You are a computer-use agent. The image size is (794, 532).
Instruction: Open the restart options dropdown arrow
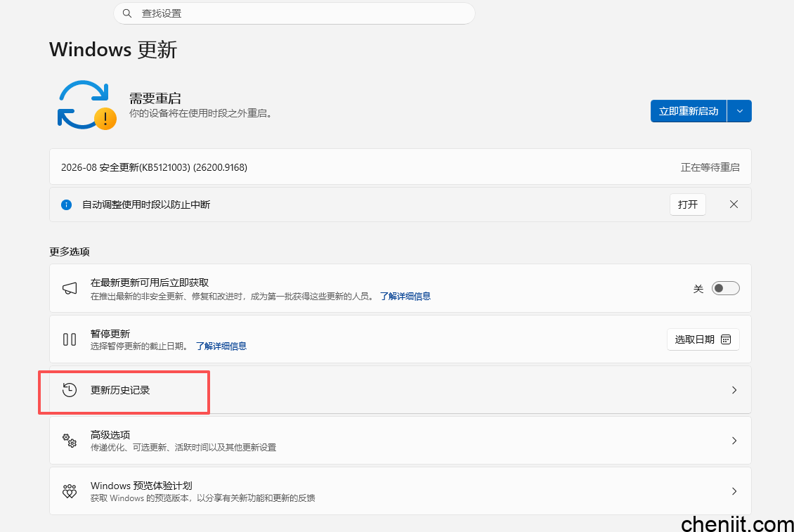click(x=739, y=111)
